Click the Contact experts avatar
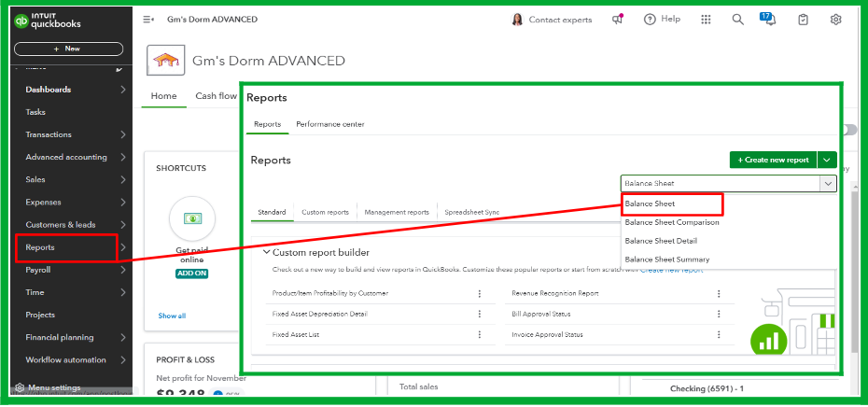Viewport: 868px width, 407px height. pos(517,20)
